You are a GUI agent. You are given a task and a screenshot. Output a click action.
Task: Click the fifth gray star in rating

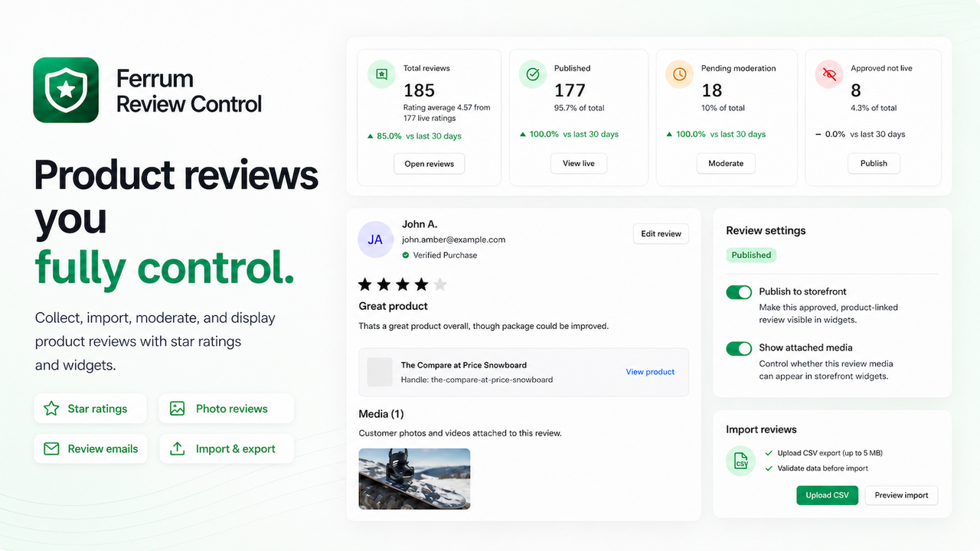tap(439, 285)
